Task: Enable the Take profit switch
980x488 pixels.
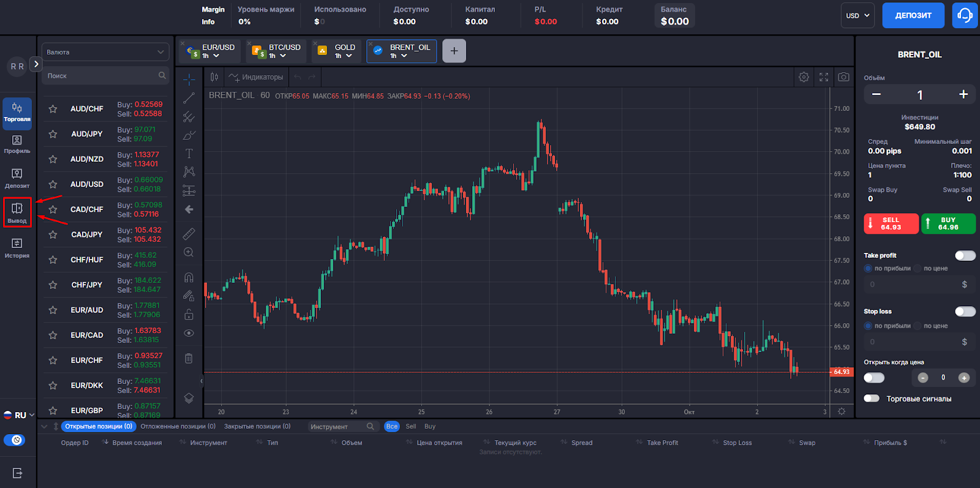Action: [965, 255]
